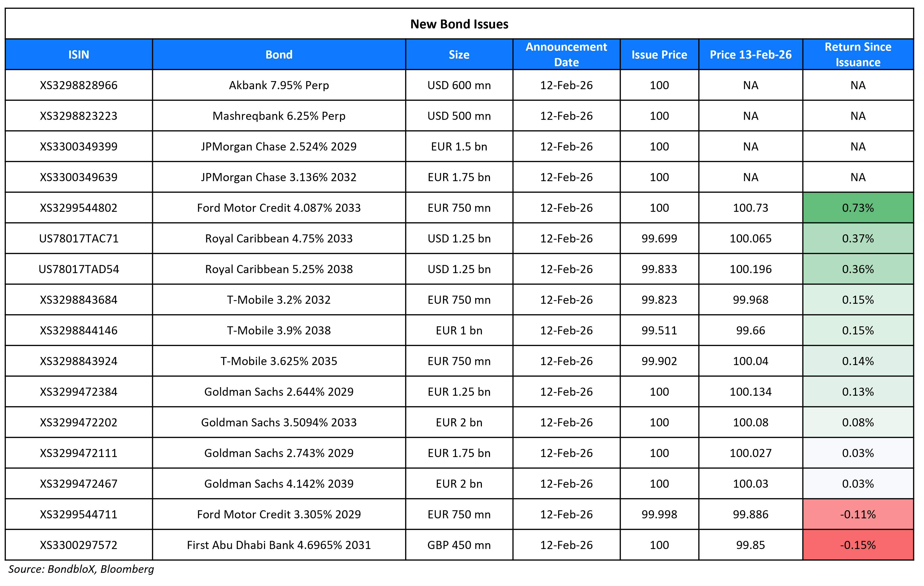The image size is (924, 586).
Task: Click ISIN XS3298823223 cell
Action: pyautogui.click(x=79, y=116)
